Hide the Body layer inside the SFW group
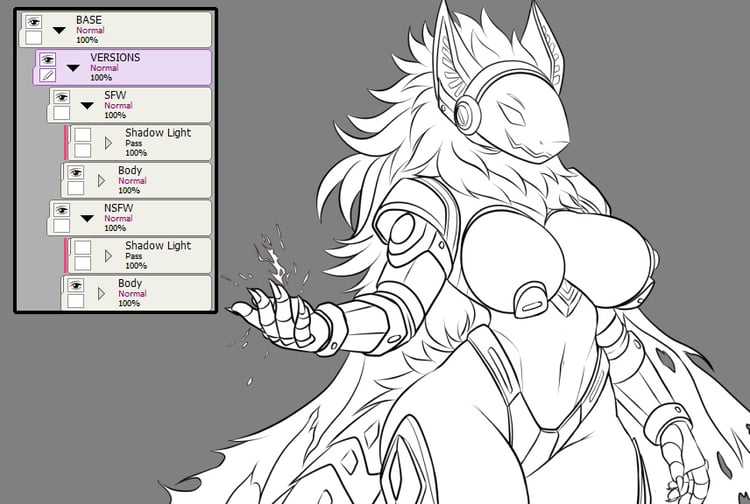The image size is (750, 504). point(76,172)
